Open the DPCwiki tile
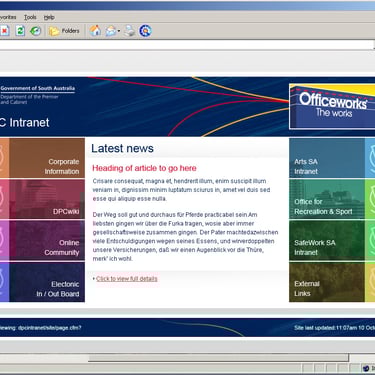This screenshot has height=375, width=375. click(x=42, y=199)
